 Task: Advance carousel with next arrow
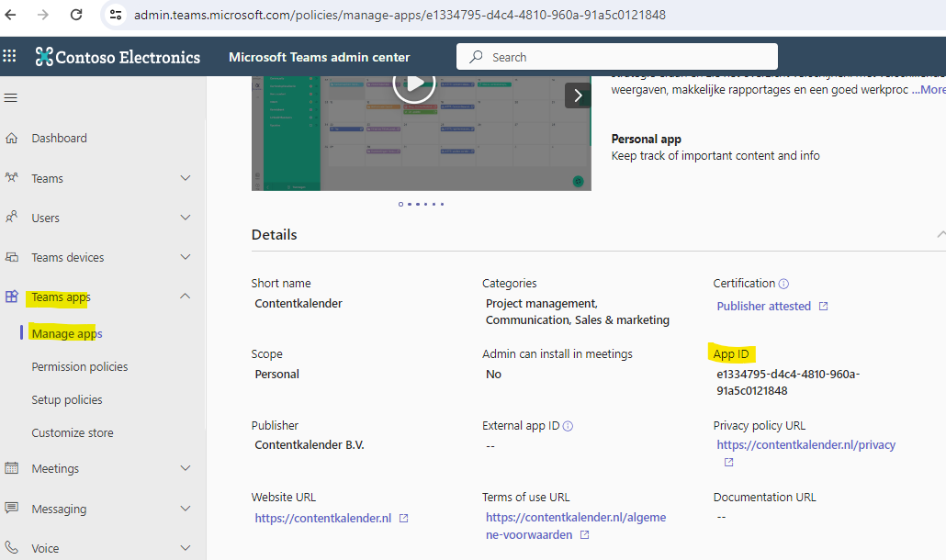[x=578, y=95]
